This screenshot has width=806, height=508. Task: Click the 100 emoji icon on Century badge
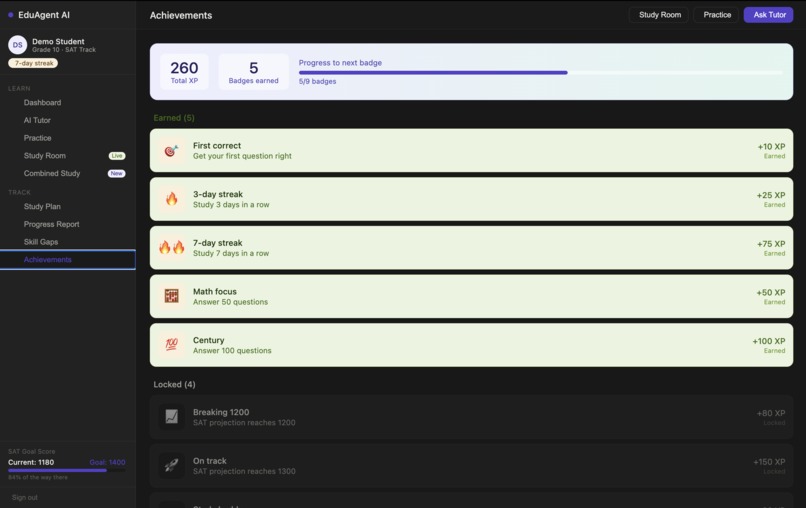[x=171, y=345]
